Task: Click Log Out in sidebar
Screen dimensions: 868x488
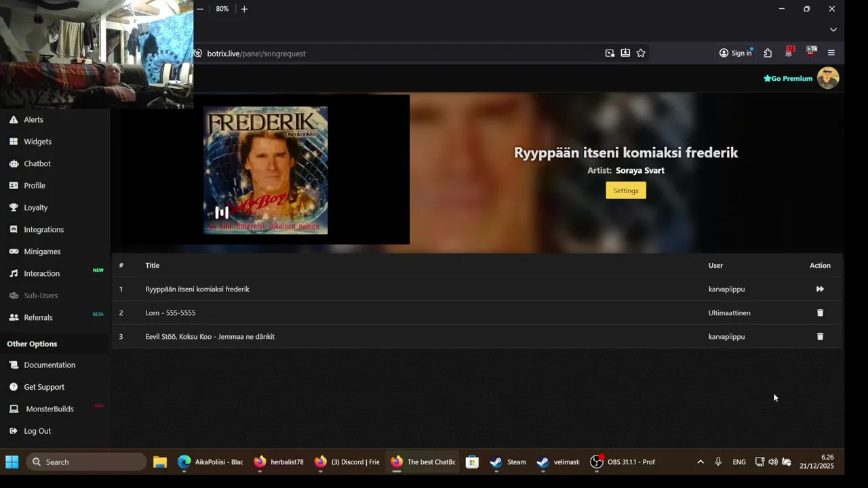Action: tap(37, 431)
